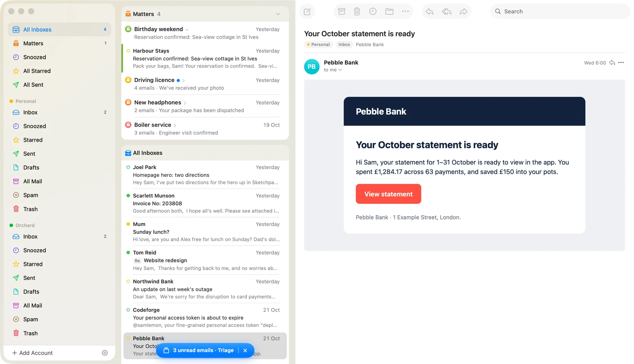Click the compose new email icon
This screenshot has height=364, width=634.
click(307, 12)
